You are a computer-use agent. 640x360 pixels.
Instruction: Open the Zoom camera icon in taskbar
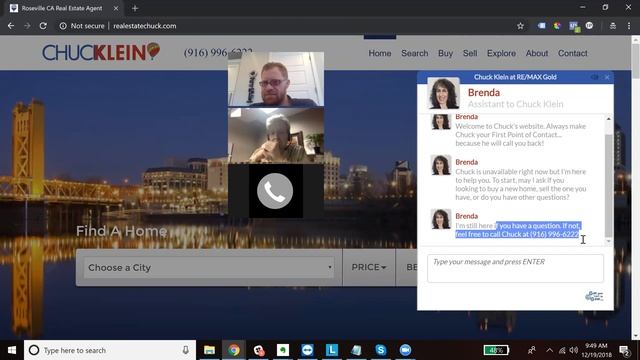tap(405, 350)
